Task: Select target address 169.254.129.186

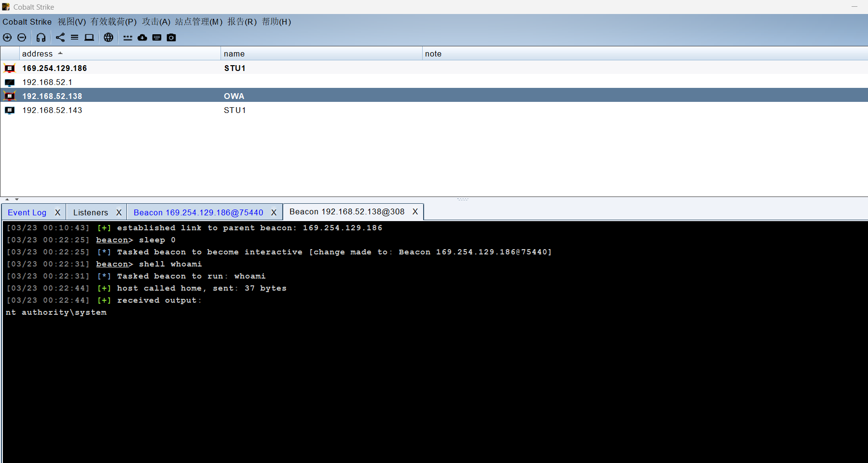Action: 55,69
